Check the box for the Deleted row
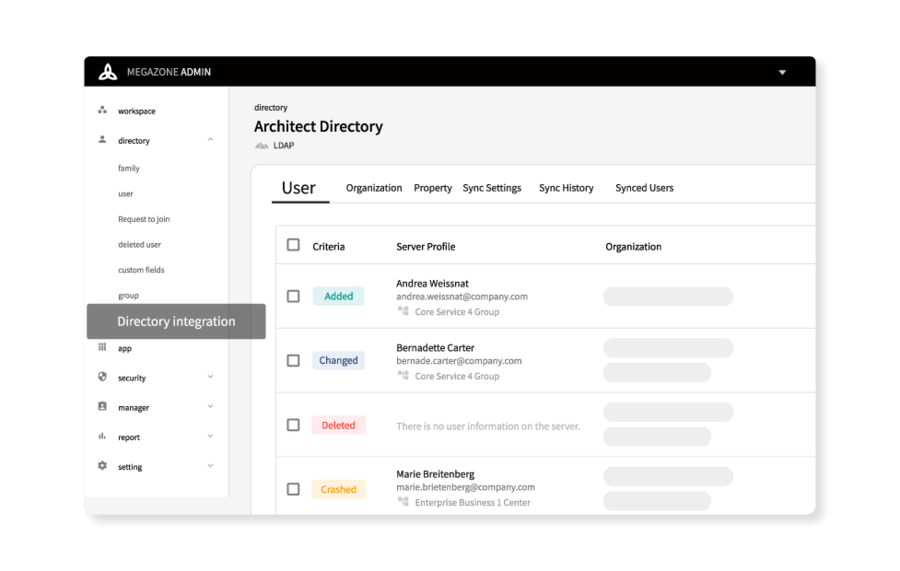The image size is (900, 571). coord(293,425)
